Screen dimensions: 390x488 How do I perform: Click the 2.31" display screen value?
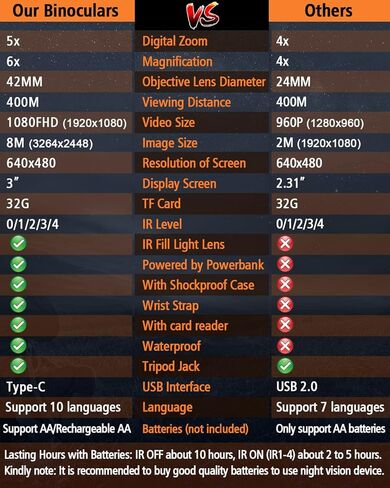290,183
